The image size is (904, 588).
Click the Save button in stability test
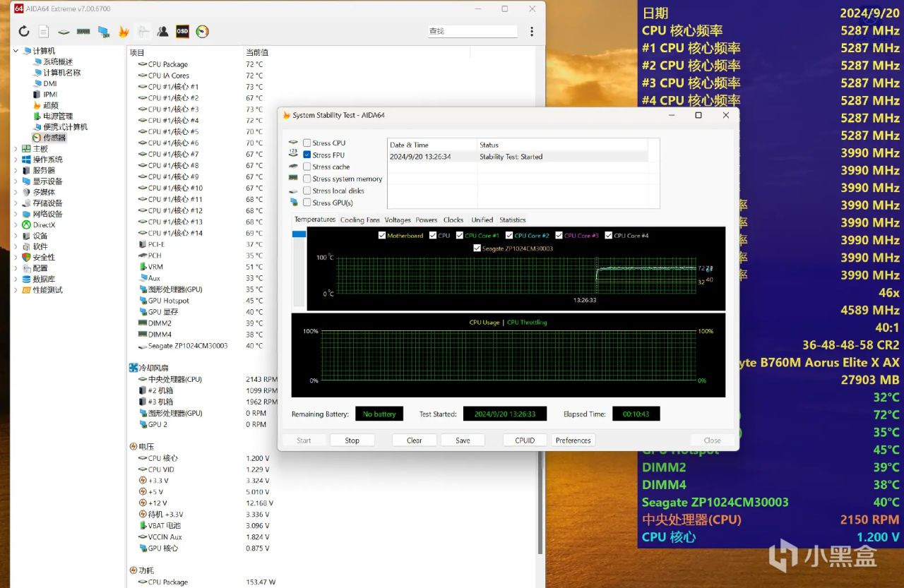463,440
